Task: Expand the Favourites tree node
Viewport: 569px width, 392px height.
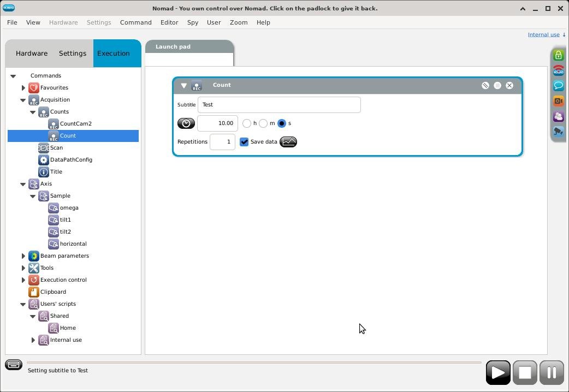Action: pyautogui.click(x=23, y=88)
